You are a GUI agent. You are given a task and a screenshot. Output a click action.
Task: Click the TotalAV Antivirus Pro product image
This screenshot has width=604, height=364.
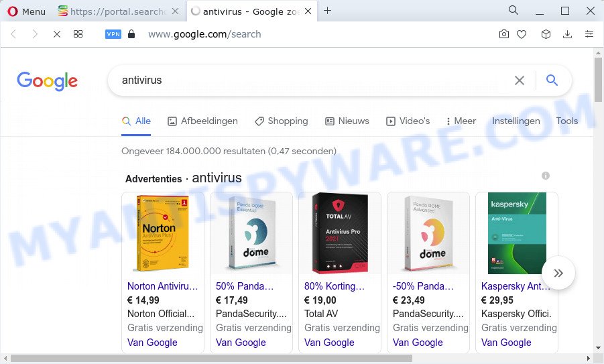coord(340,233)
